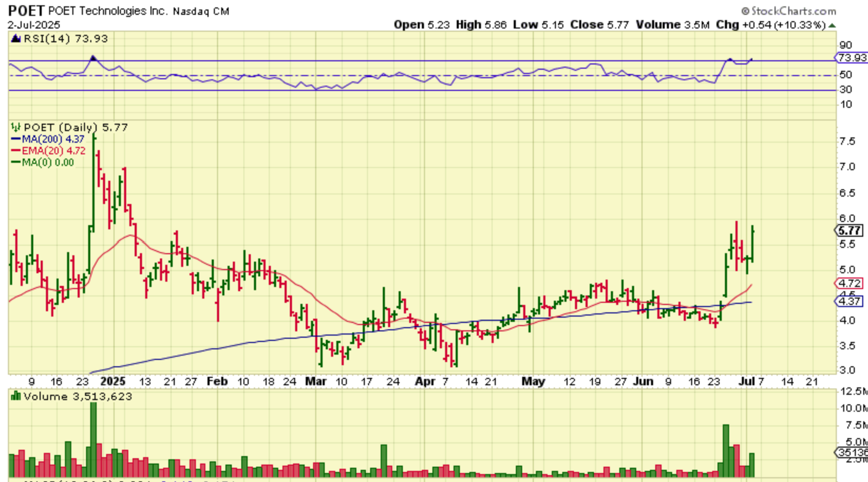Click the Nasdaq CM exchange label
Screen dimensions: 868x482
click(x=201, y=11)
